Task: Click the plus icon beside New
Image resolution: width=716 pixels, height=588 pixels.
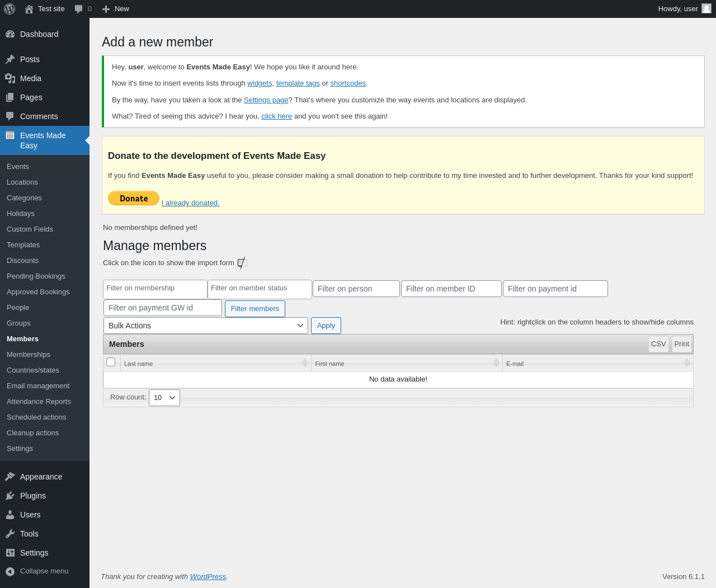Action: click(x=106, y=9)
